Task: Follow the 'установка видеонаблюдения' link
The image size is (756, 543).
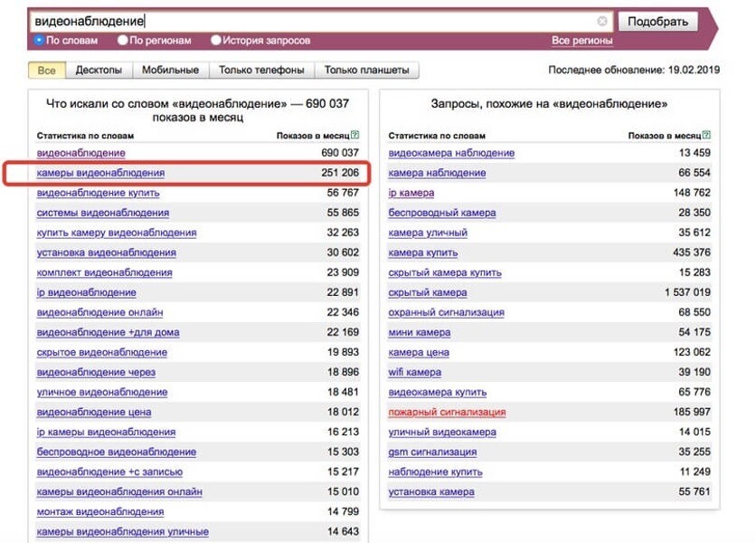Action: (x=107, y=252)
